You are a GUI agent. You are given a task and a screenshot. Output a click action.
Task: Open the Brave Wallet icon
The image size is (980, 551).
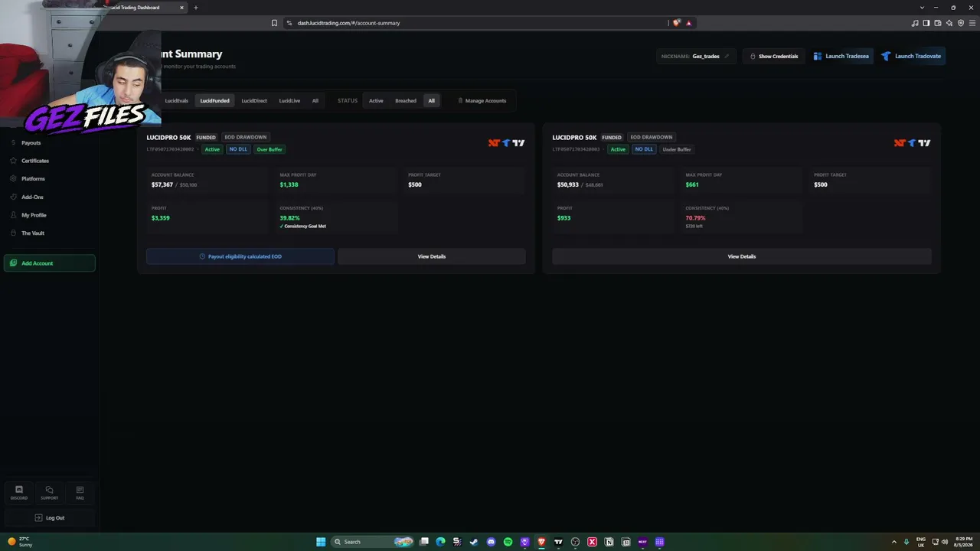[938, 23]
